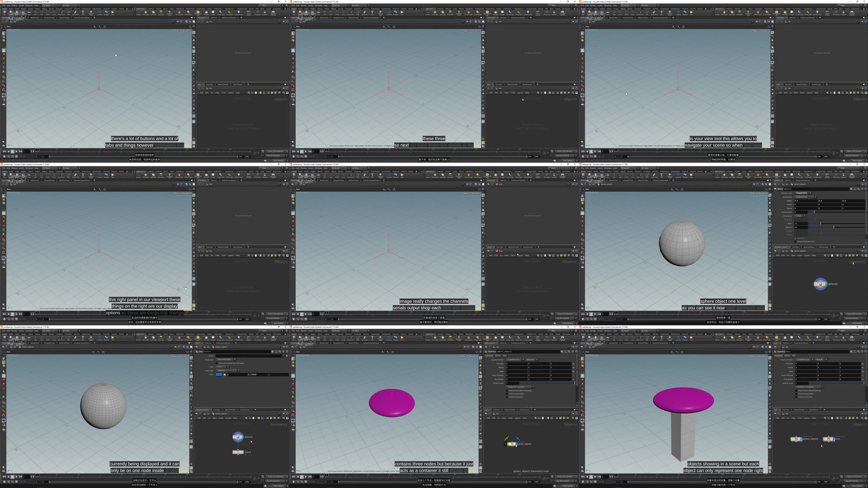Select the color1 node in the network
Image resolution: width=868 pixels, height=488 pixels.
(x=238, y=452)
